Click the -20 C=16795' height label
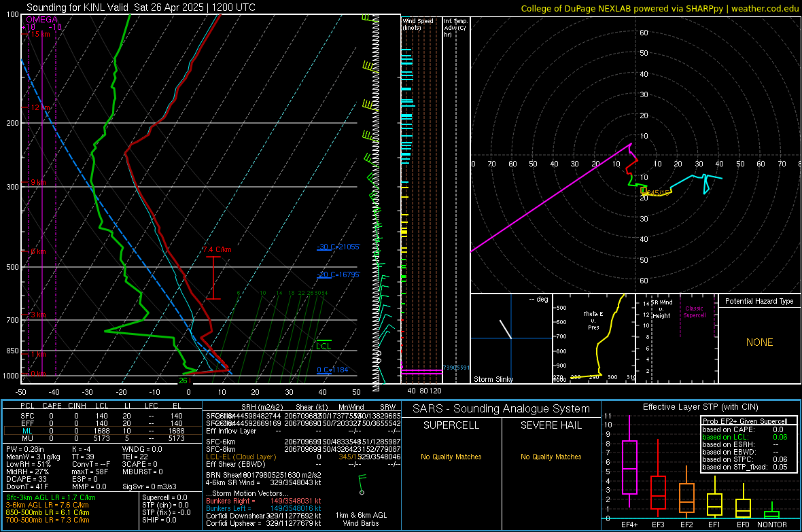Image resolution: width=802 pixels, height=532 pixels. click(338, 274)
